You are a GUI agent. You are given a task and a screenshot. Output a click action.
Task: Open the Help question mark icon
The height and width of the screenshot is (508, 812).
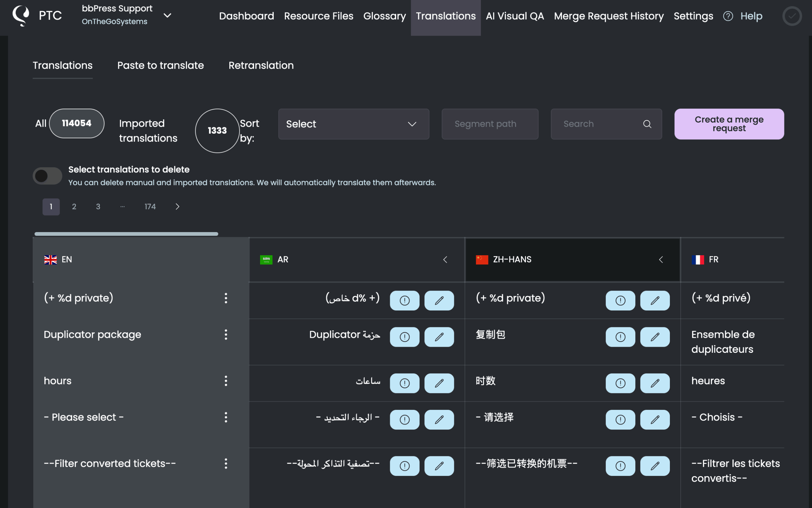coord(728,16)
